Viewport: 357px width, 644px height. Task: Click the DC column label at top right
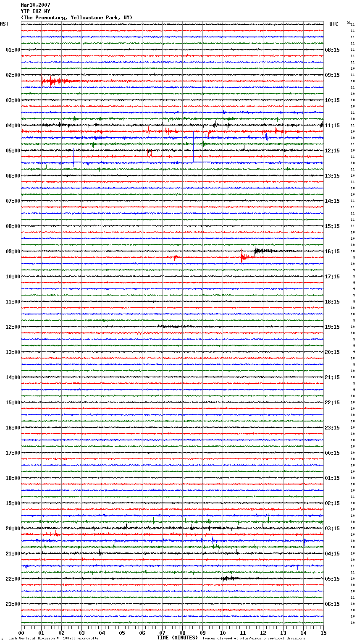click(x=349, y=23)
